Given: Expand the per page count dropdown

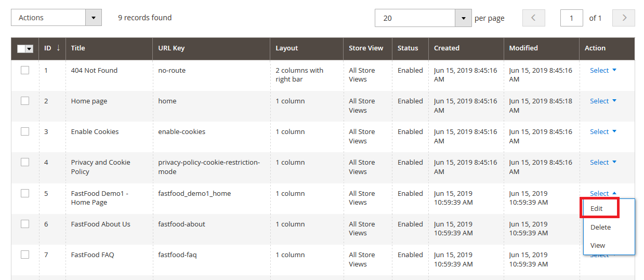Looking at the screenshot, I should pyautogui.click(x=463, y=18).
